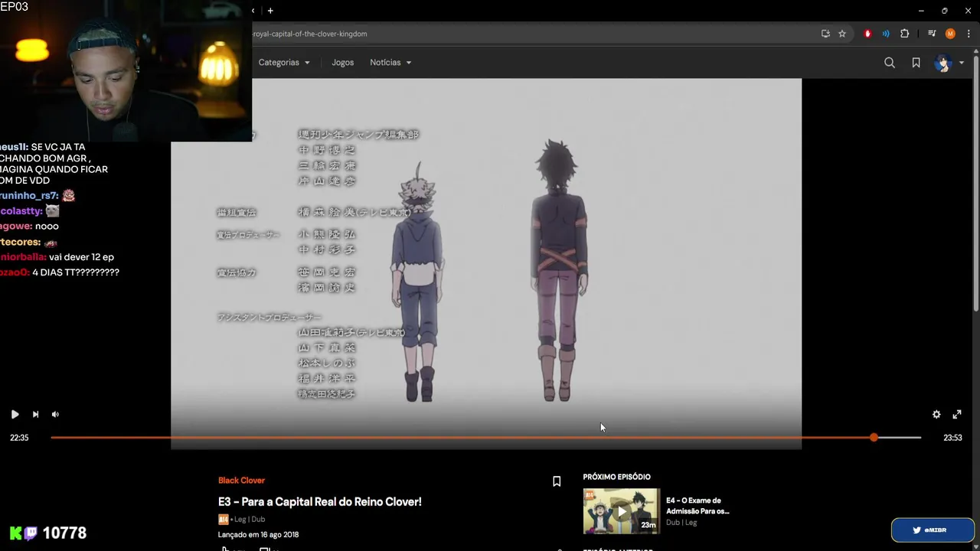Click the Twitter @MIBR badge
Image resolution: width=980 pixels, height=551 pixels.
(x=933, y=530)
